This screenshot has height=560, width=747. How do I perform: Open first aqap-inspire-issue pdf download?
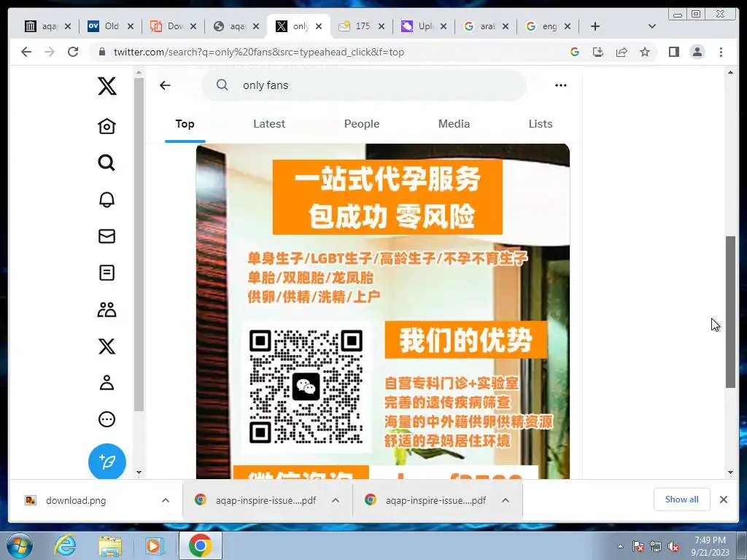click(x=256, y=500)
